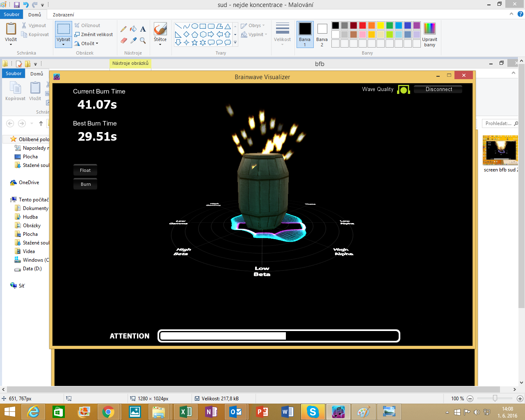Select the Fill with color bucket tool

tap(133, 29)
